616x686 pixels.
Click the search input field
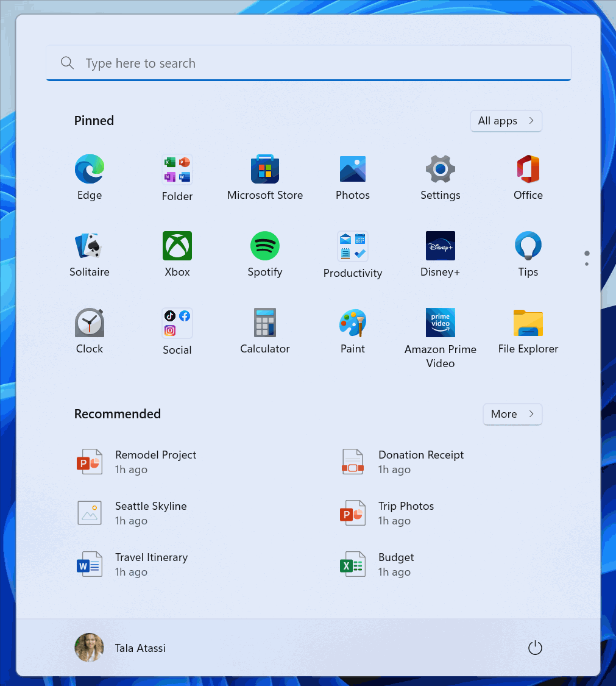pyautogui.click(x=308, y=62)
